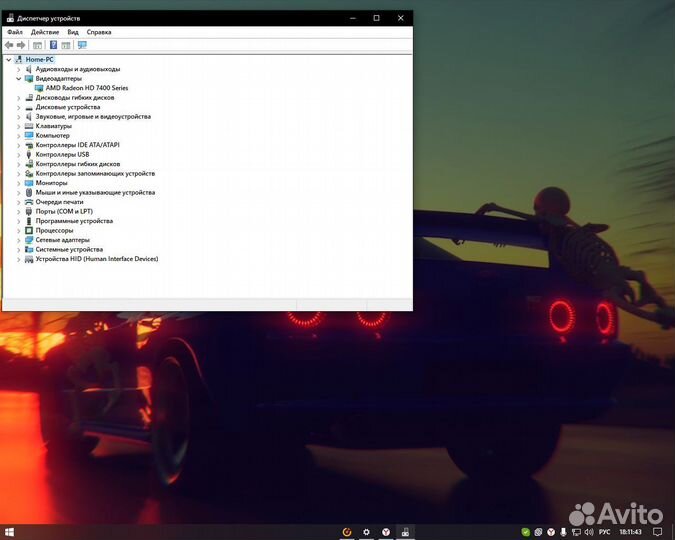
Task: Click the Device Manager taskbar button
Action: coord(405,532)
